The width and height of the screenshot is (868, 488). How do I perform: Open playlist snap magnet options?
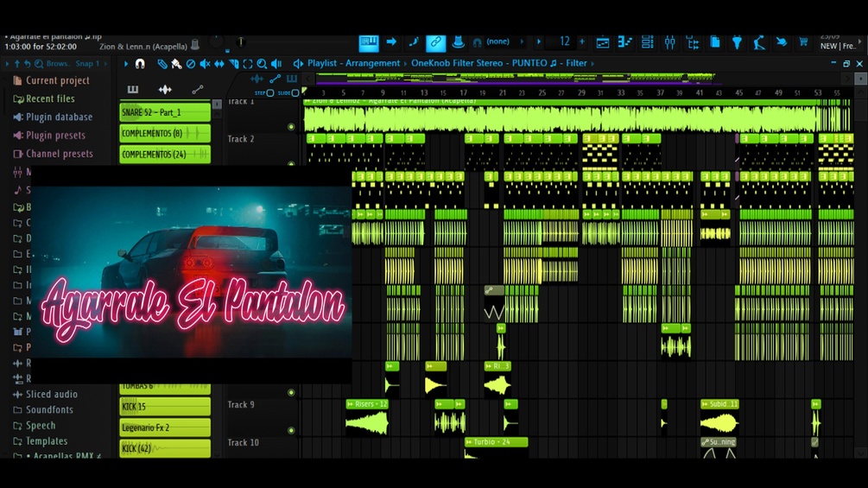click(140, 64)
